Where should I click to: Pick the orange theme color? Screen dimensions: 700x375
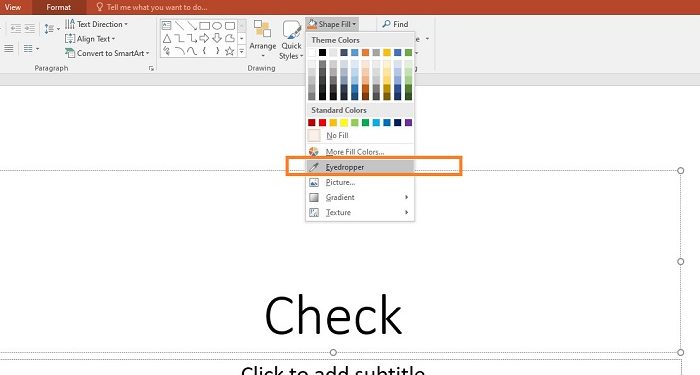coord(365,53)
